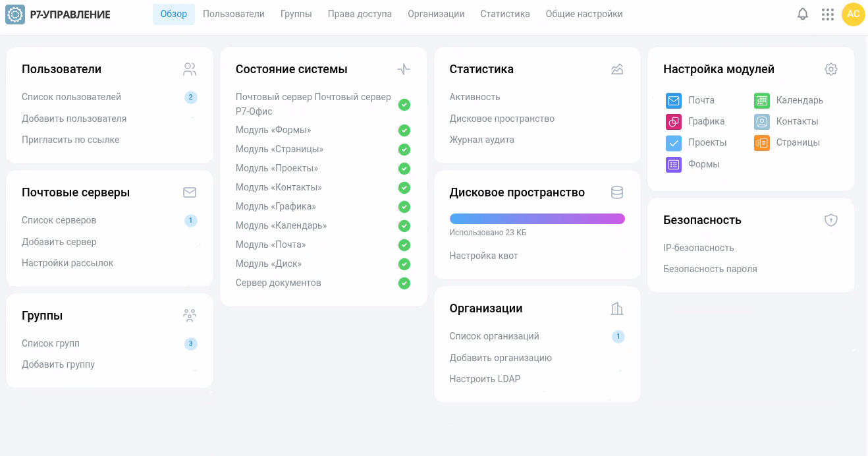The width and height of the screenshot is (868, 456).
Task: Click the Контакты module icon
Action: (762, 121)
